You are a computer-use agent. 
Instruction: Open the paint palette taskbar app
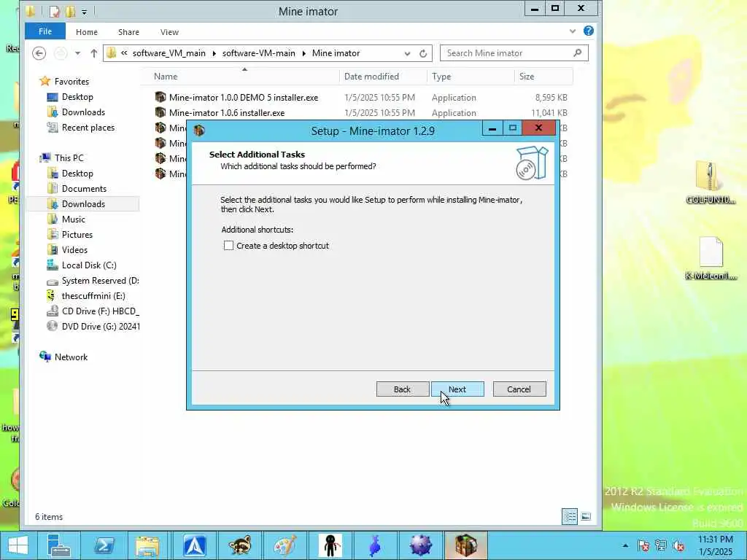click(x=285, y=545)
